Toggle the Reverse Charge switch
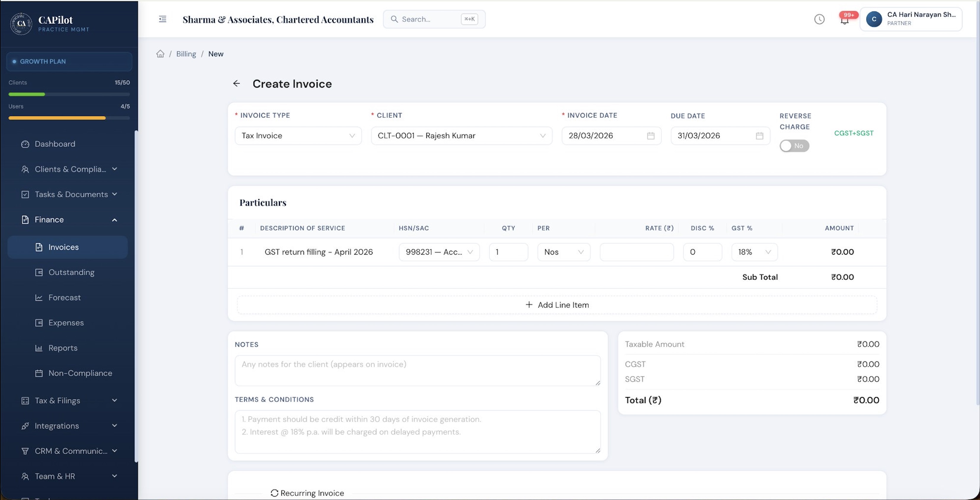This screenshot has width=980, height=500. (794, 146)
